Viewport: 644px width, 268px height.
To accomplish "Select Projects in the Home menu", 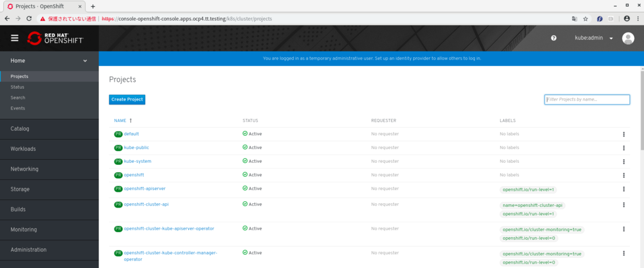I will click(19, 77).
